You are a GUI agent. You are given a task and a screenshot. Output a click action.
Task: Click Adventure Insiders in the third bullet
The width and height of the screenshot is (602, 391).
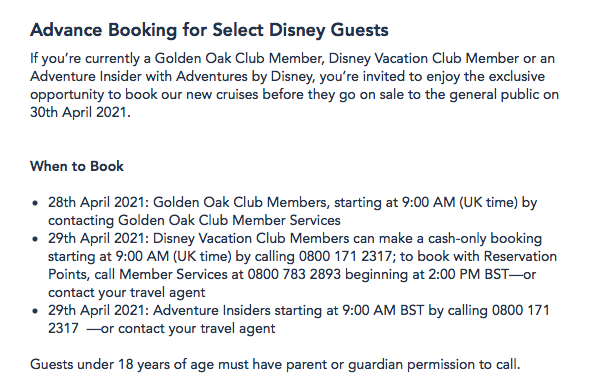pos(212,310)
